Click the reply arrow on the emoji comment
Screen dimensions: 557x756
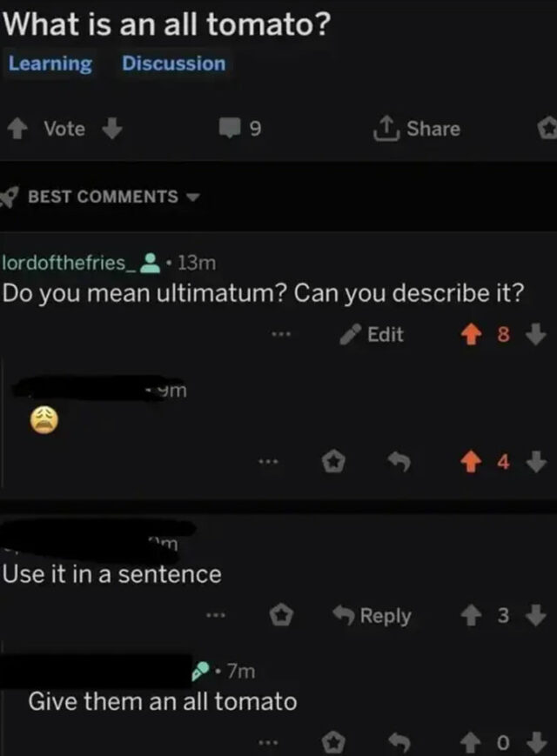(x=399, y=460)
